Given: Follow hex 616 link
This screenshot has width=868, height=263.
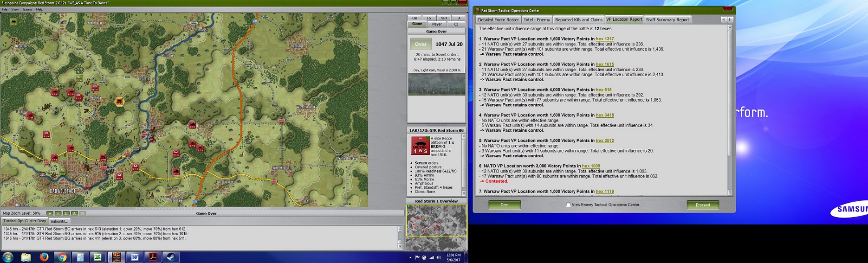Looking at the screenshot, I should [604, 90].
